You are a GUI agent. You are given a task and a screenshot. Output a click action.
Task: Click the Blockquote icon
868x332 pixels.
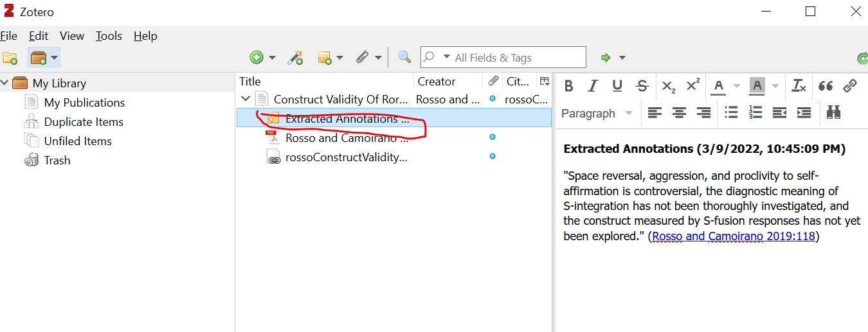(x=826, y=85)
